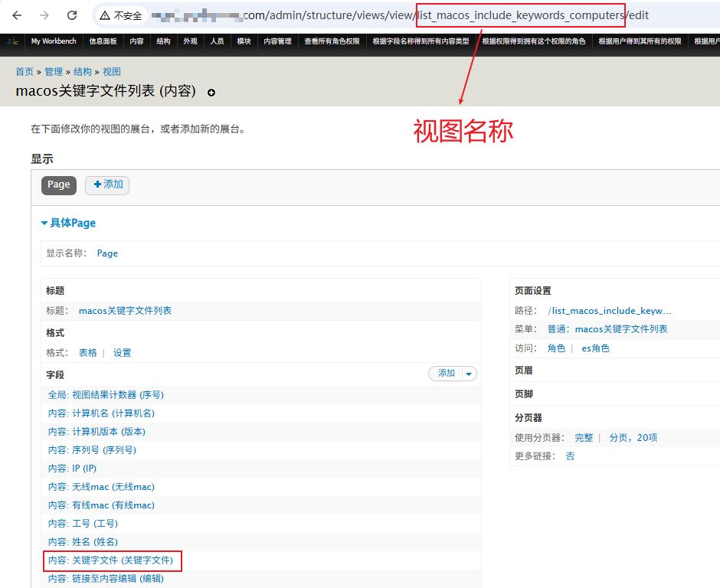Select the Page display tab

59,185
